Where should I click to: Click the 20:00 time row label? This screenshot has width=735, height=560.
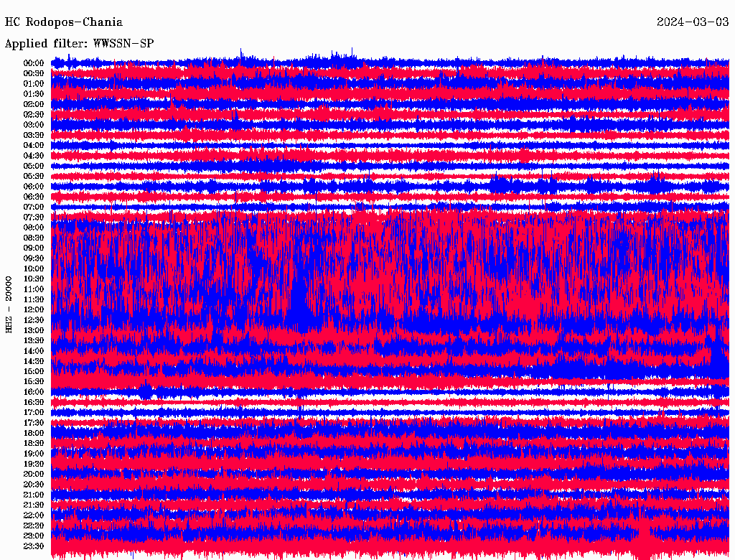coord(34,474)
